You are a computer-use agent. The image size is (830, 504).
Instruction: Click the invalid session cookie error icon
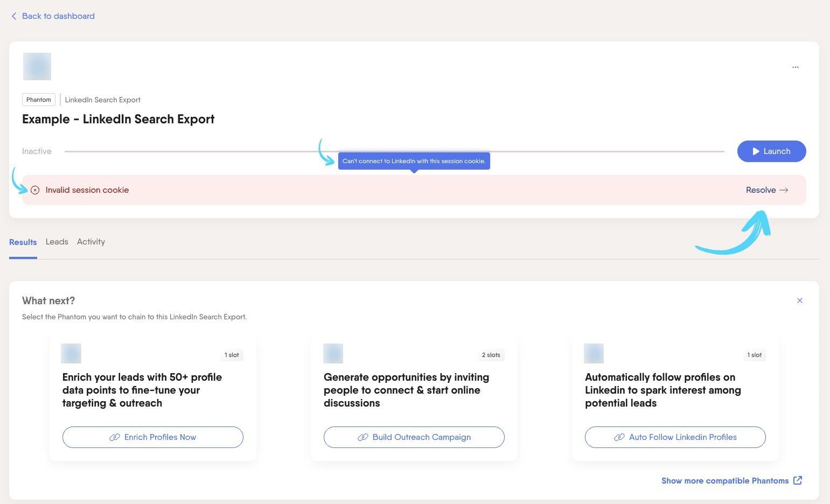tap(35, 190)
